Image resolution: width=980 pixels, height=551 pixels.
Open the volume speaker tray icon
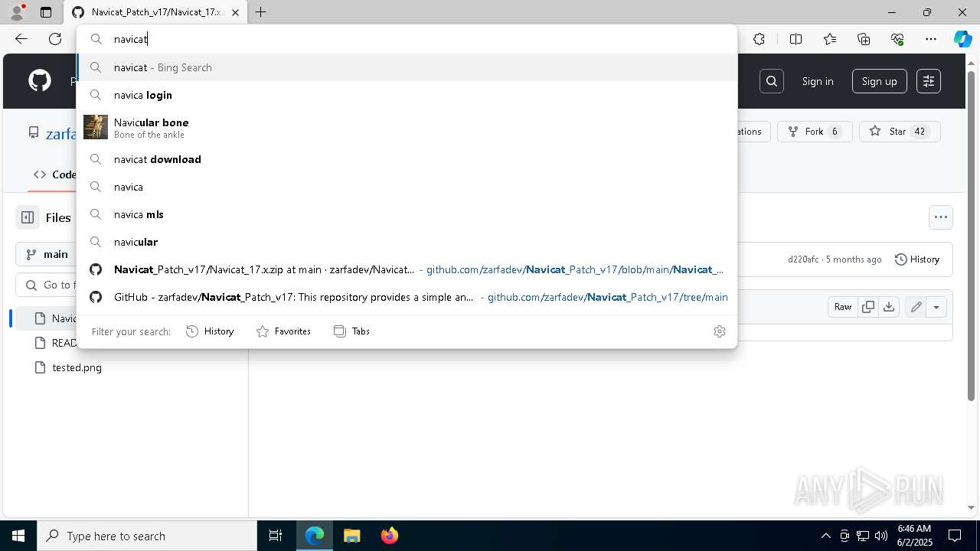(880, 536)
